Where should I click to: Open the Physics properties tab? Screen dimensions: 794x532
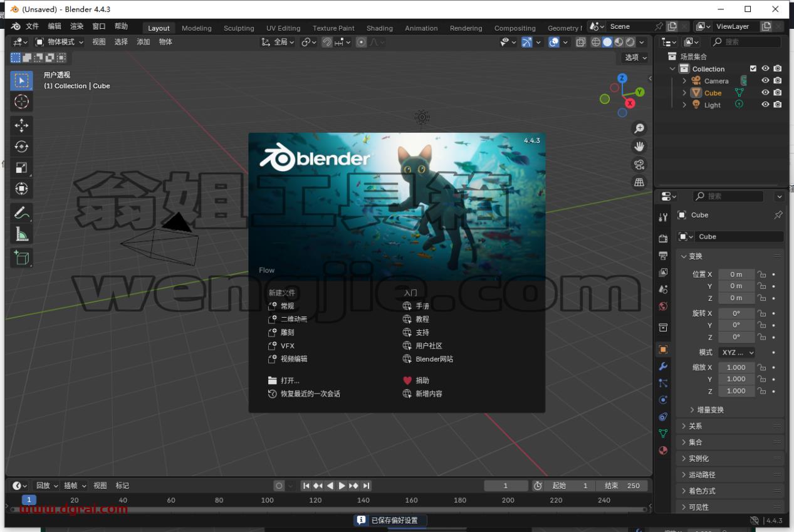click(663, 400)
